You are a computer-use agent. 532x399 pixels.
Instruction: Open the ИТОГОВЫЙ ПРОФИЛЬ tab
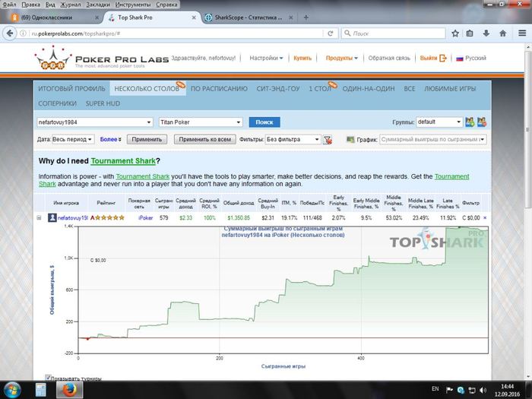tap(71, 89)
